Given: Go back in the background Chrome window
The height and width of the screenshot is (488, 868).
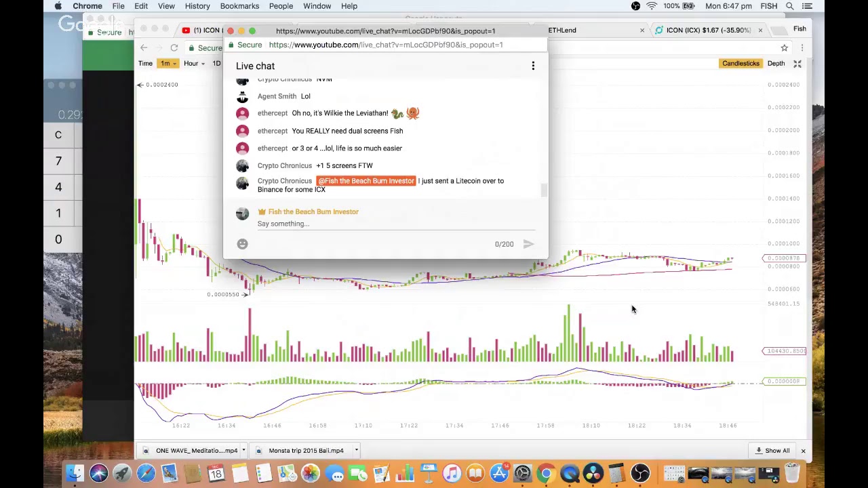Looking at the screenshot, I should pyautogui.click(x=144, y=47).
